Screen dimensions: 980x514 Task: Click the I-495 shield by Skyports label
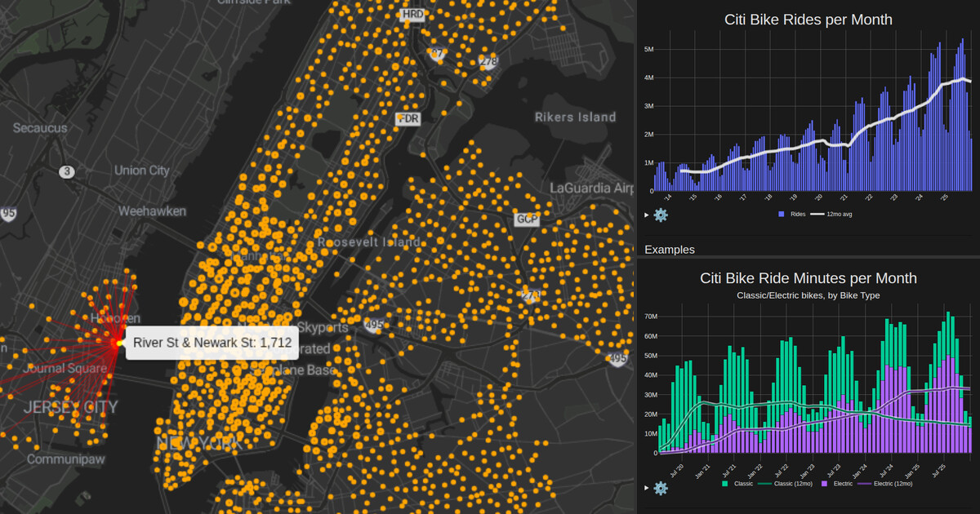click(376, 326)
